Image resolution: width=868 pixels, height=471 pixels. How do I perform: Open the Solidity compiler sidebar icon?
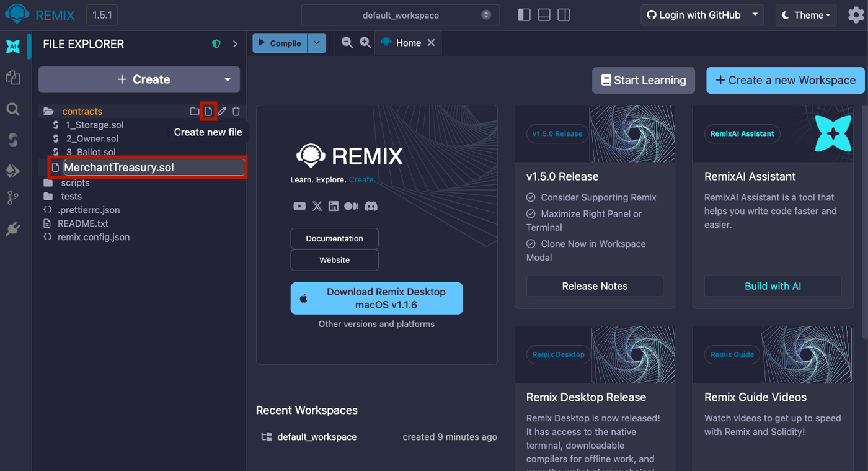point(13,140)
